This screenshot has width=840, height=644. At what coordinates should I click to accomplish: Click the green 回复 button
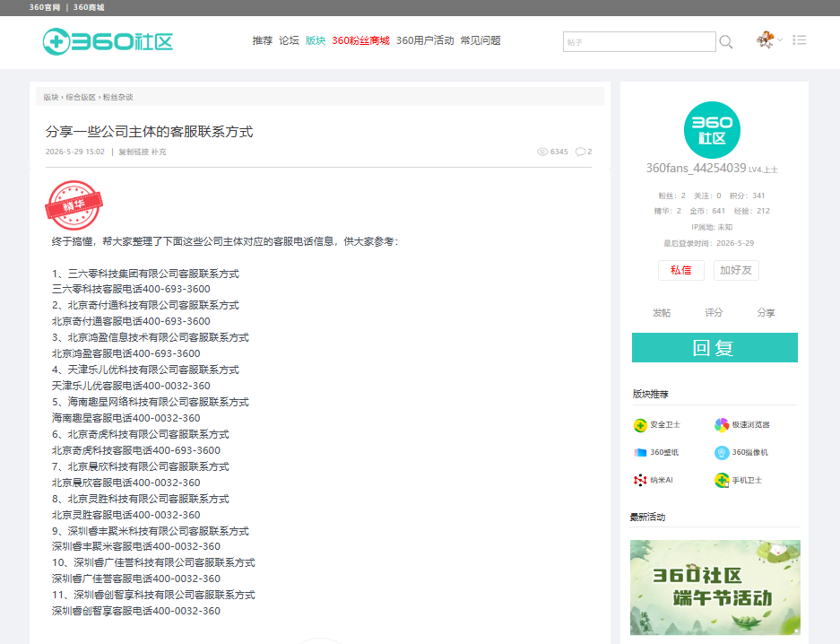tap(714, 348)
